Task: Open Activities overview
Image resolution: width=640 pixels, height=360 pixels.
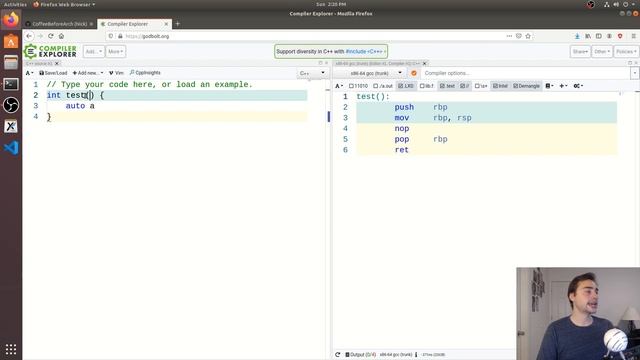Action: (15, 4)
